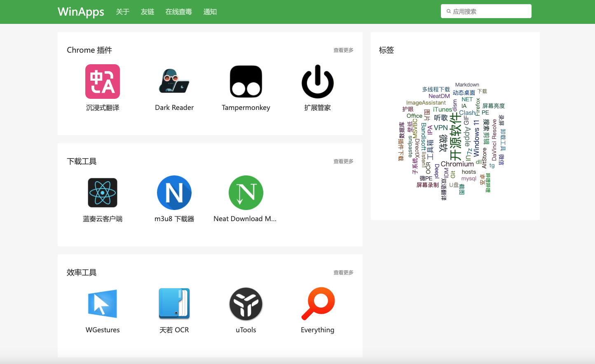This screenshot has height=364, width=595.
Task: Click the Office tag
Action: click(415, 116)
